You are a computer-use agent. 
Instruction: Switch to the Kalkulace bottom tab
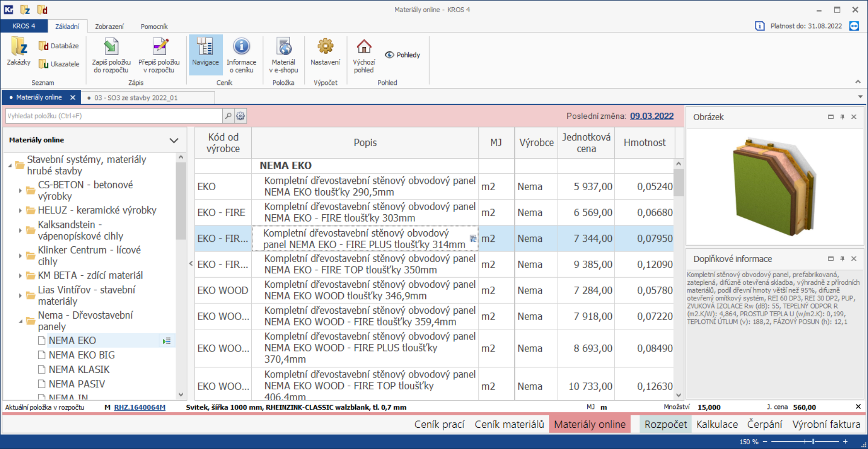[717, 424]
